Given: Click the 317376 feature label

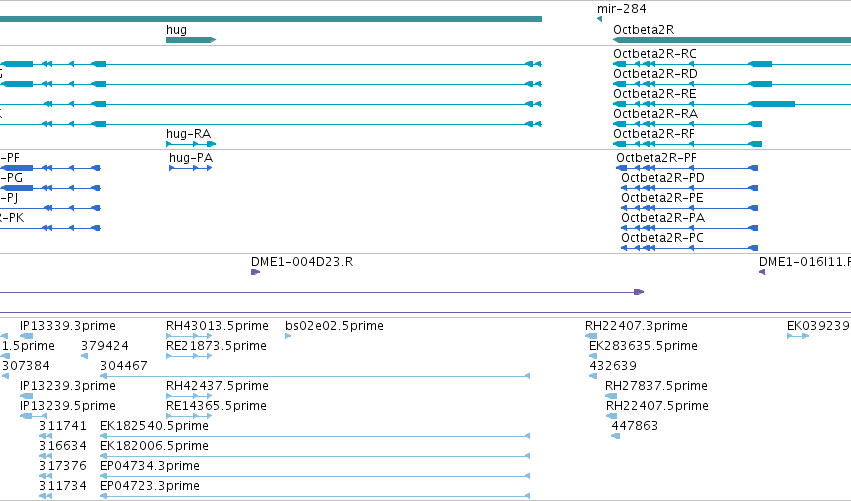Looking at the screenshot, I should pos(63,467).
